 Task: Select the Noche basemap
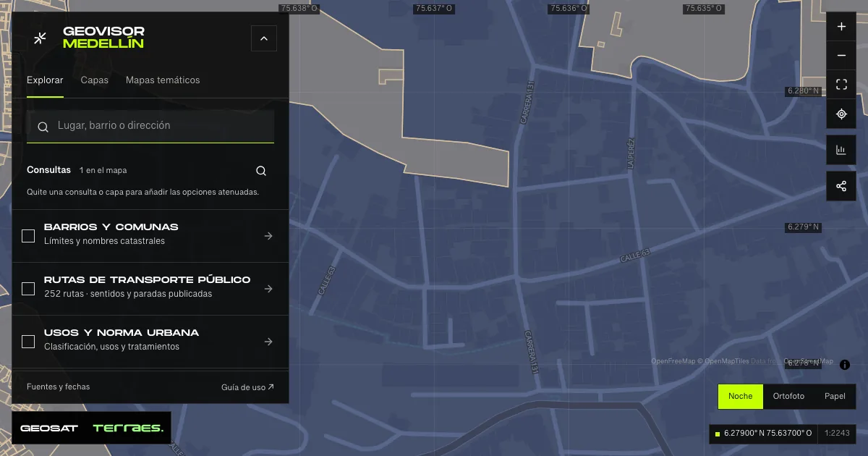(x=741, y=397)
